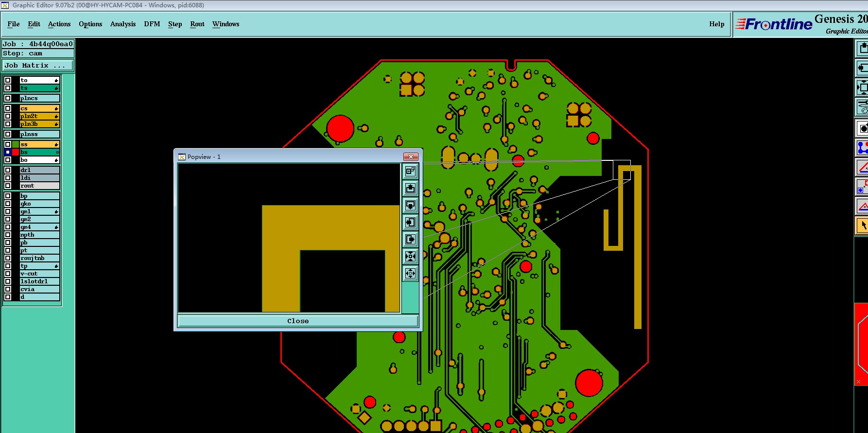Select the roujtnb layer name
Viewport: 868px width, 433px height.
coord(39,258)
